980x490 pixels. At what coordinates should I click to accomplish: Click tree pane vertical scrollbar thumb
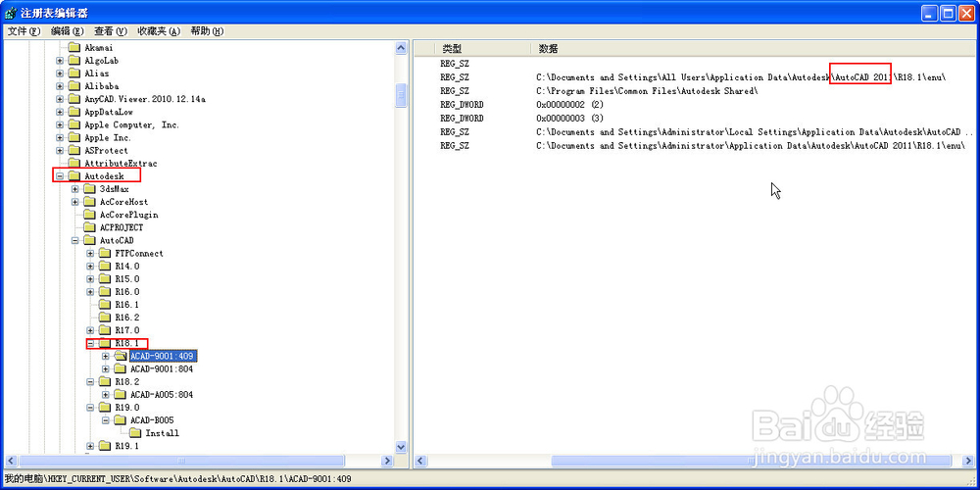pyautogui.click(x=401, y=94)
